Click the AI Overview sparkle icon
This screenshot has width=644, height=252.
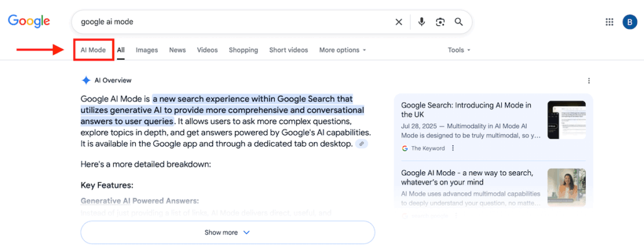[86, 80]
